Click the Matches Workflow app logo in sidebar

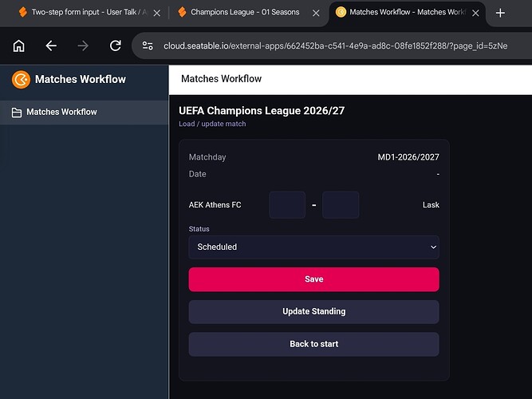pos(21,80)
